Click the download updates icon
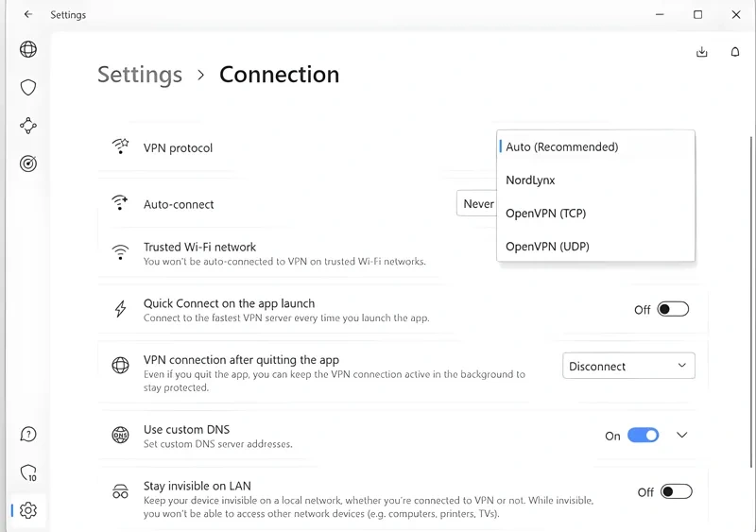 click(702, 52)
